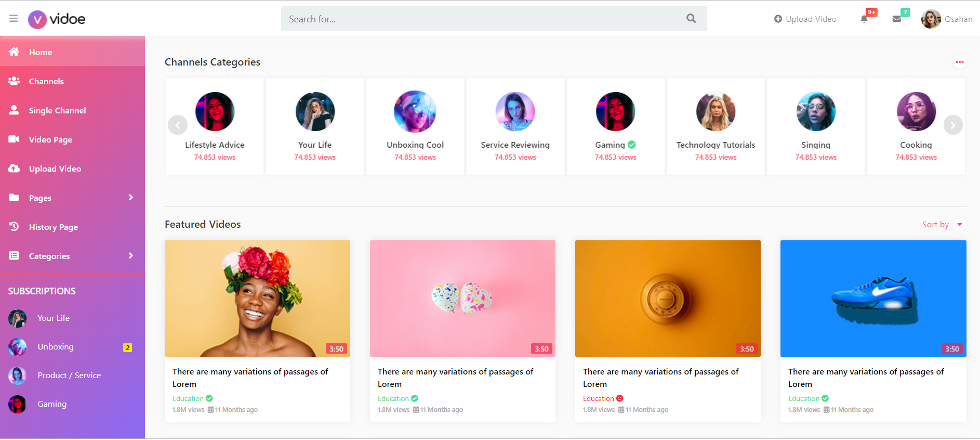Click the three-dots icon in Channels Categories
Viewport: 980px width, 440px height.
[x=959, y=62]
